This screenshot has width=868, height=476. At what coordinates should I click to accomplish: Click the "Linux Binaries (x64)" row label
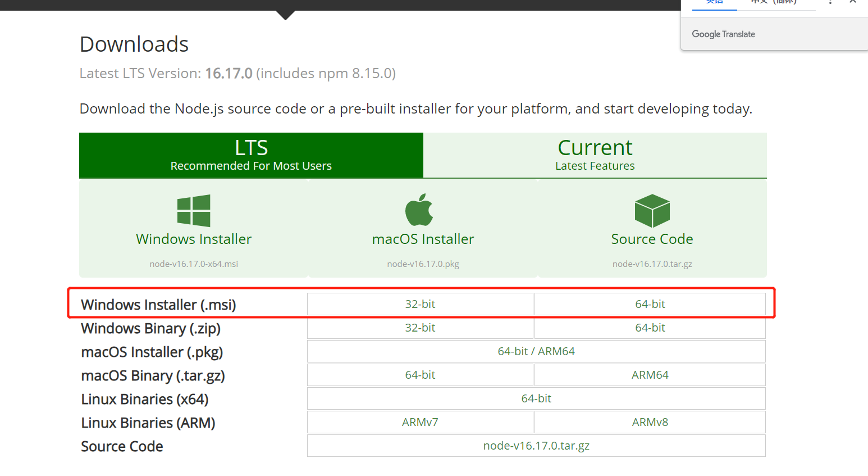coord(145,399)
